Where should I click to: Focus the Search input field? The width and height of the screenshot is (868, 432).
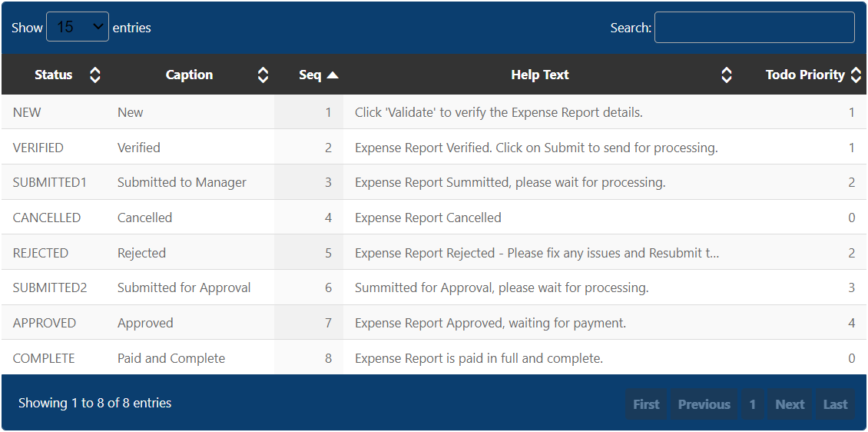(x=754, y=27)
